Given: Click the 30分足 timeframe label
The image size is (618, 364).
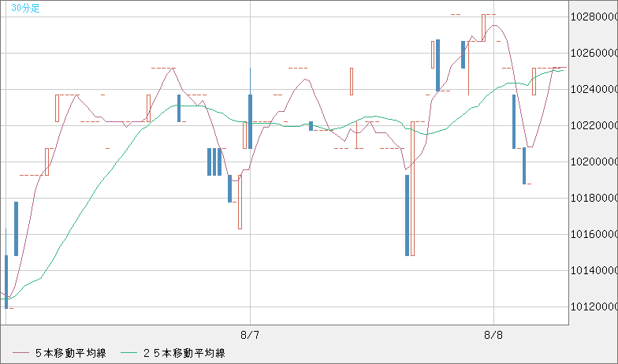Looking at the screenshot, I should (25, 8).
